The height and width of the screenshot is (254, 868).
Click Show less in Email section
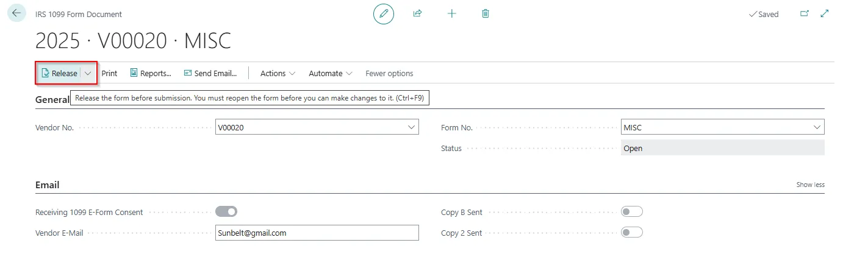[x=810, y=185]
